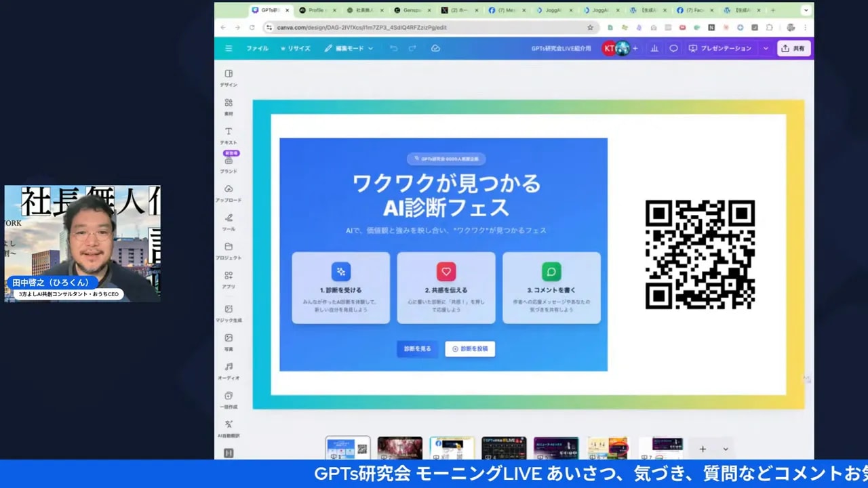The height and width of the screenshot is (488, 868).
Task: Open comments via the speech bubble icon
Action: [673, 48]
